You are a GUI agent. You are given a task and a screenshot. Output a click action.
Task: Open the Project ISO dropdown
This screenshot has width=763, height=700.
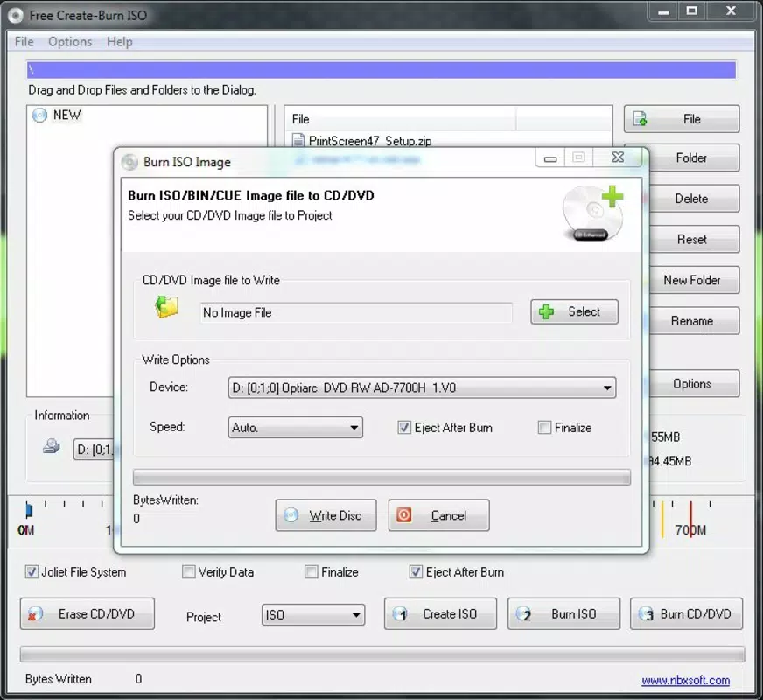[x=313, y=615]
